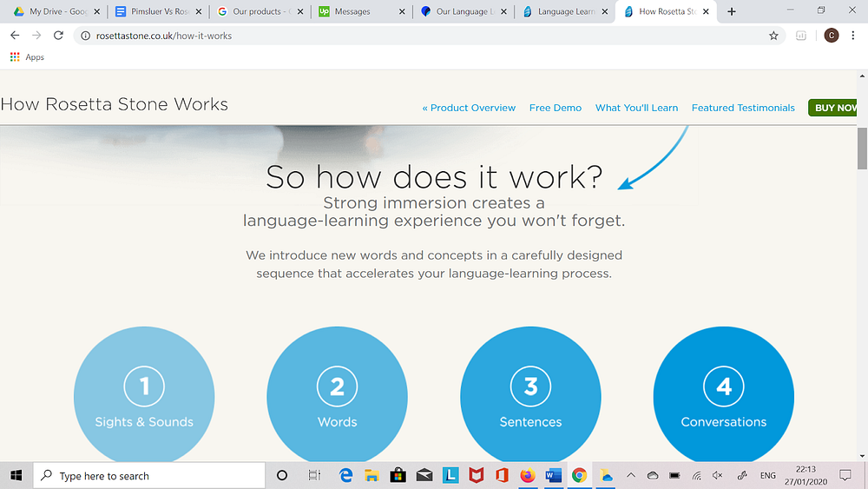Click the address bar URL
The width and height of the screenshot is (868, 489).
[x=164, y=36]
